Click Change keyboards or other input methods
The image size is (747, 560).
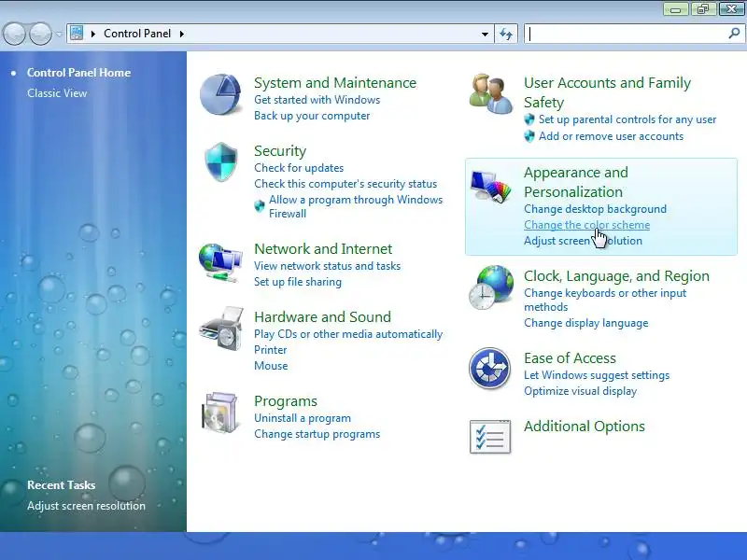pyautogui.click(x=605, y=300)
